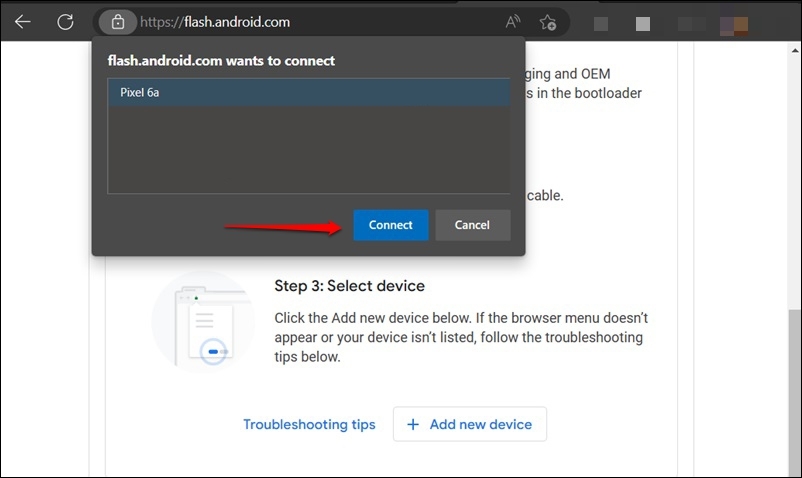Click the Connect button in the dialog
Viewport: 802px width, 478px height.
click(391, 225)
